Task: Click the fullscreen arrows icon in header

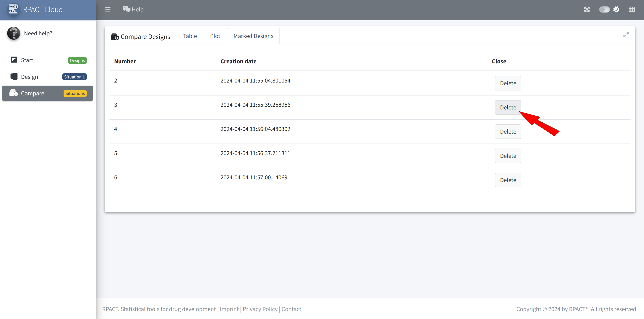Action: click(587, 9)
